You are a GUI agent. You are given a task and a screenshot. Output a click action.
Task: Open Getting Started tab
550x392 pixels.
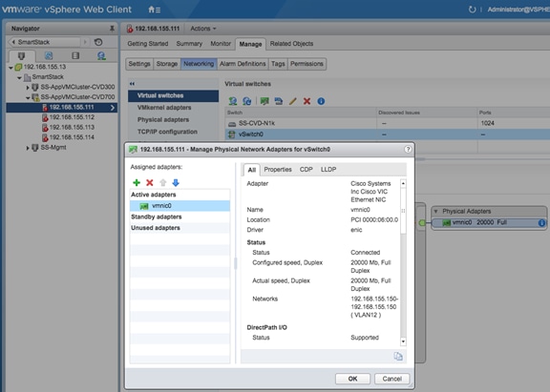(148, 44)
